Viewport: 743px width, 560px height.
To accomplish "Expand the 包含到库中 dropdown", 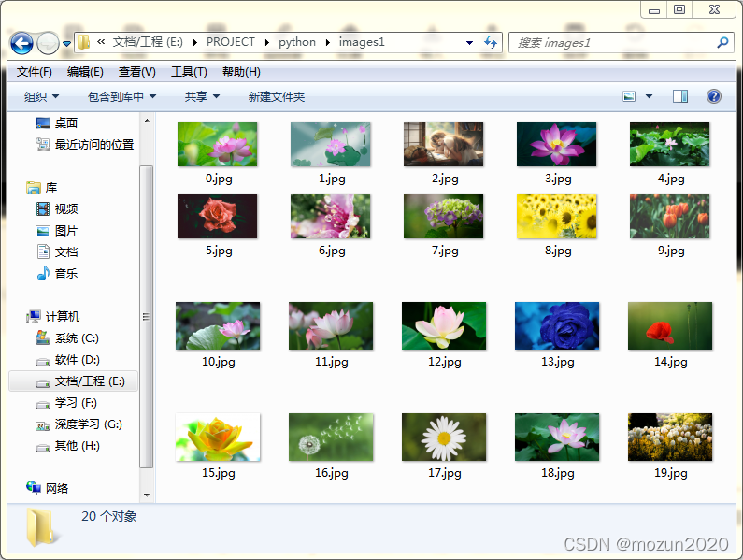I will (x=121, y=96).
